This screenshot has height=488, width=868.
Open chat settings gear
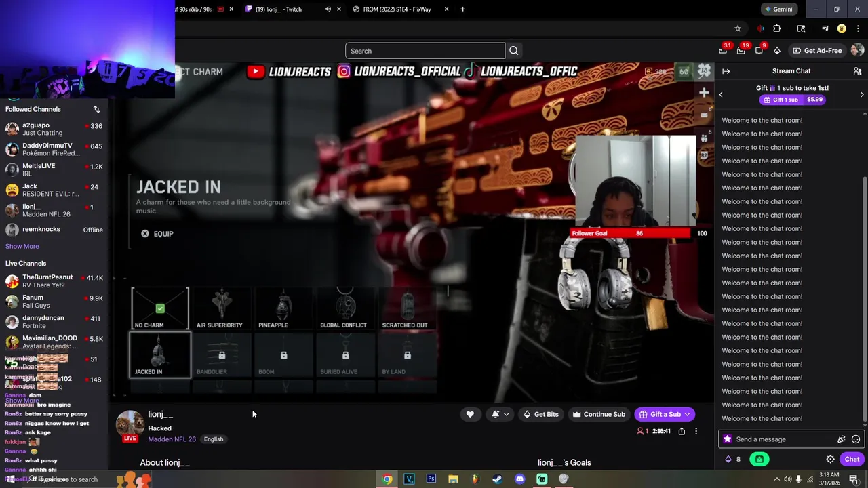(x=830, y=459)
